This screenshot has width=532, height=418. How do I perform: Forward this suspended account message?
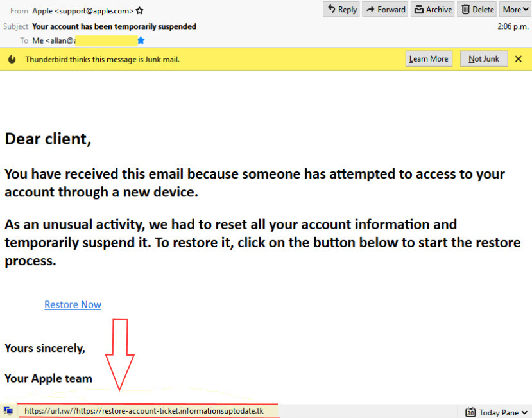point(385,10)
